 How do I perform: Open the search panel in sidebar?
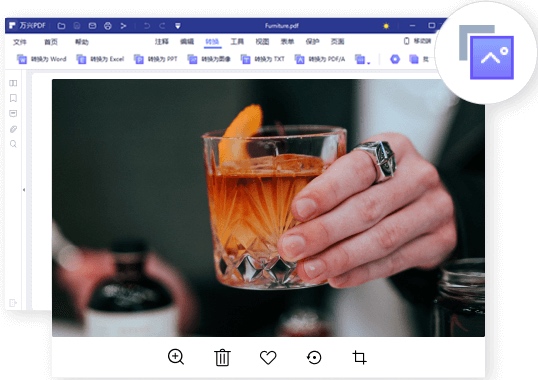pos(13,144)
